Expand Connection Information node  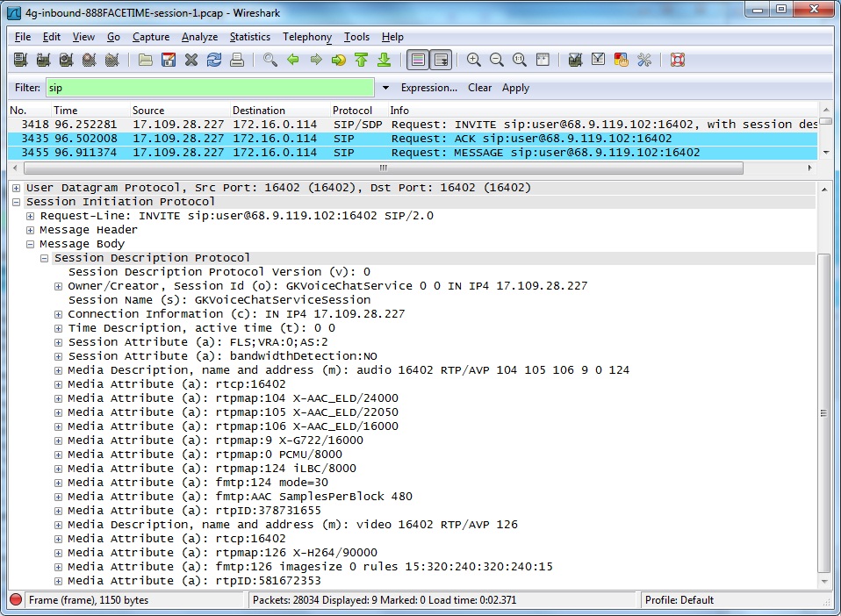tap(58, 314)
